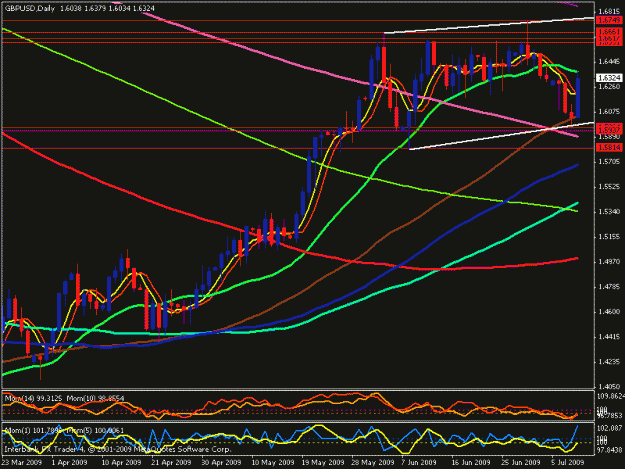Click the GBPUSD,Daily chart title text
The image size is (625, 469).
click(29, 8)
